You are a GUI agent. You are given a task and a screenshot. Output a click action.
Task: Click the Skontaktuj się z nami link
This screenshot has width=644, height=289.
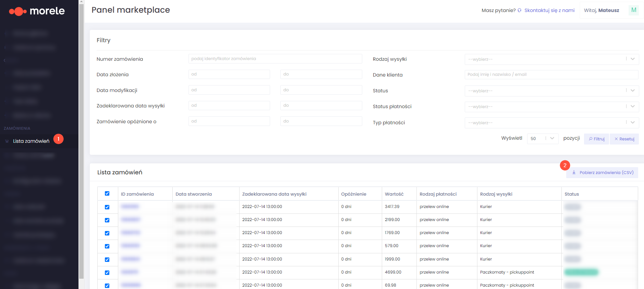(x=549, y=10)
